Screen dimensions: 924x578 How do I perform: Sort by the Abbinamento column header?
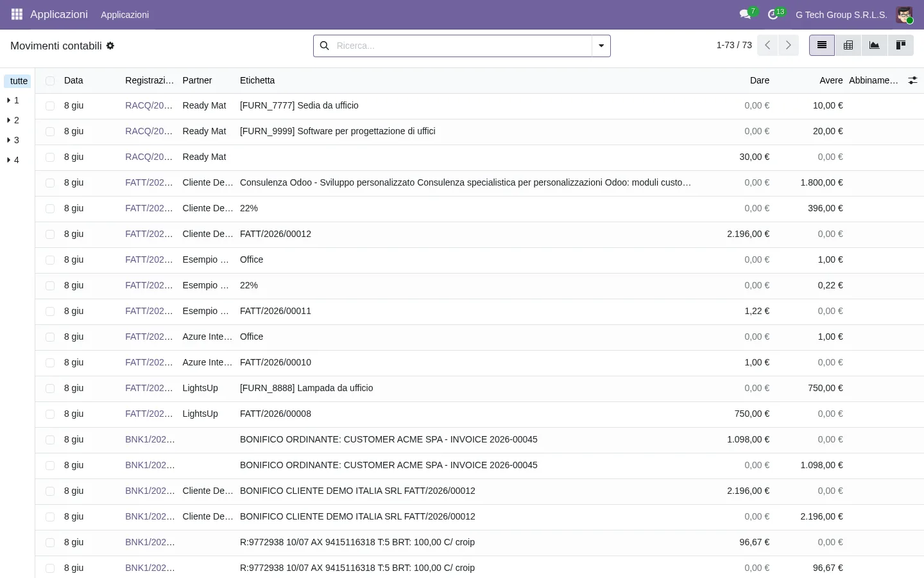(873, 80)
